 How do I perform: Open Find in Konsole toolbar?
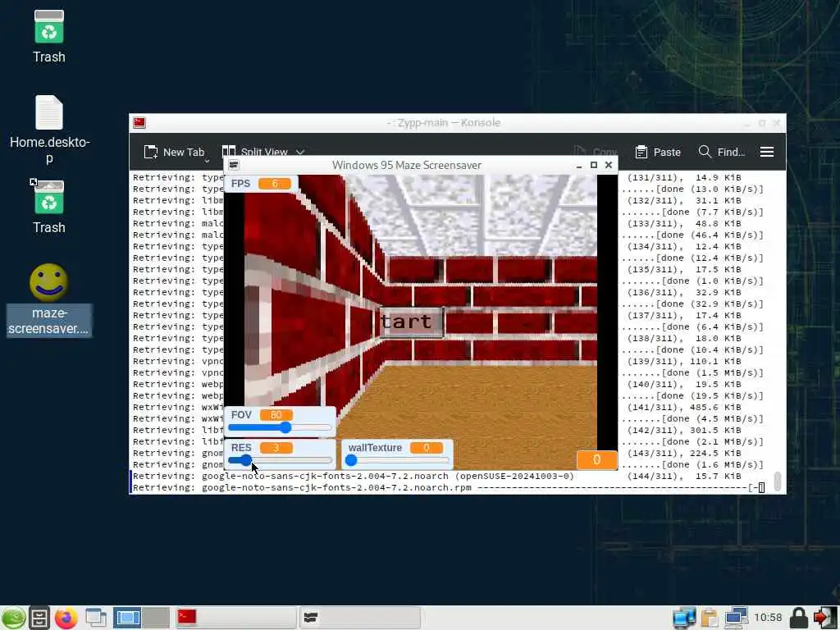[x=722, y=152]
